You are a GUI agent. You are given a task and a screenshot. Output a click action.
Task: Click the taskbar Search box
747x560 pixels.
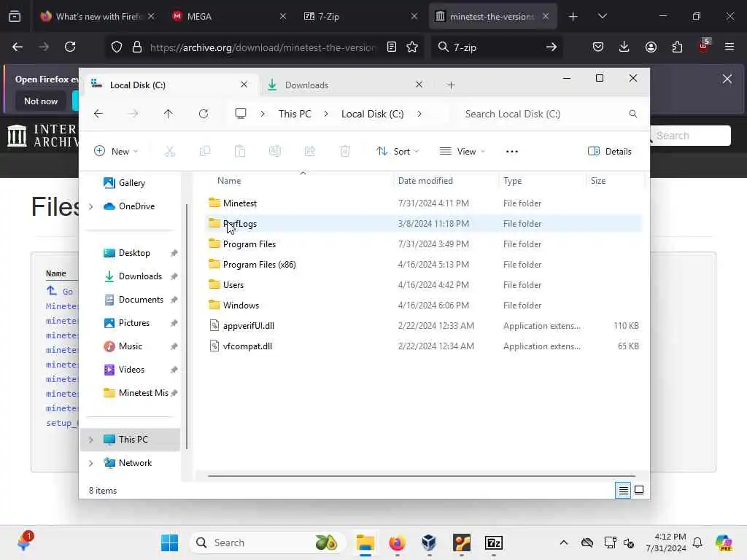[x=268, y=542]
